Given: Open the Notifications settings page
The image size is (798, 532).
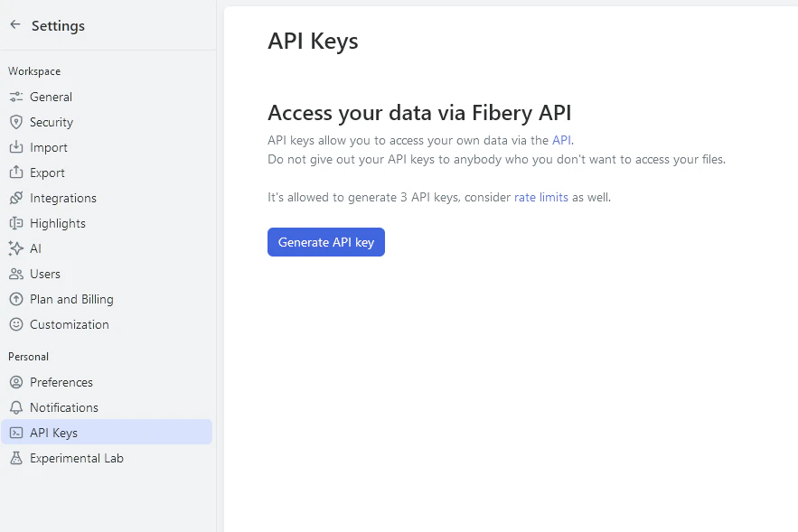Looking at the screenshot, I should coord(63,407).
